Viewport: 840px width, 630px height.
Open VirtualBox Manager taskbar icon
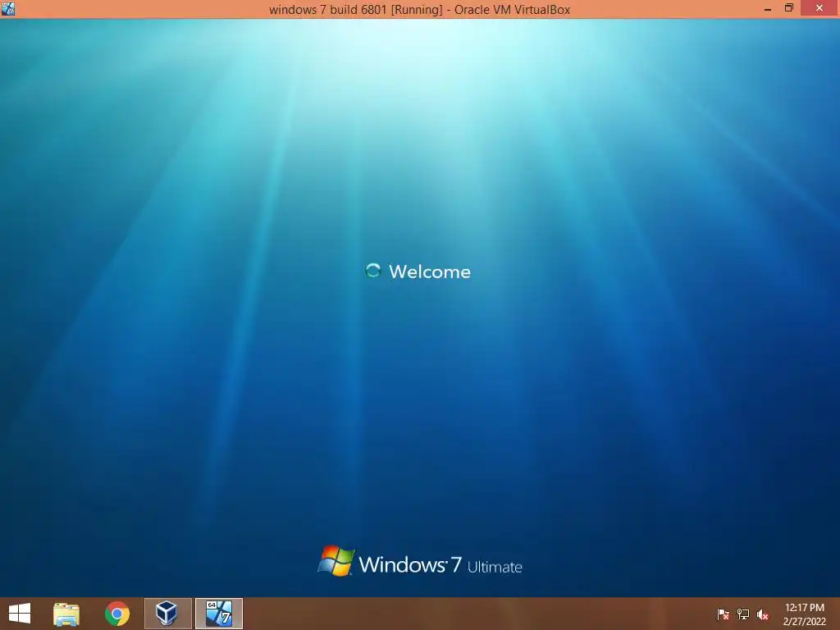tap(167, 614)
